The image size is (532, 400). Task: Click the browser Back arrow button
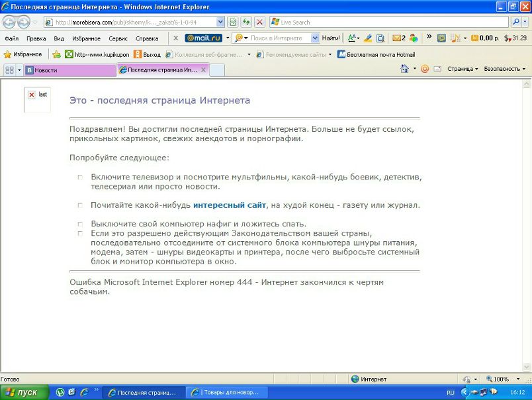(9, 22)
